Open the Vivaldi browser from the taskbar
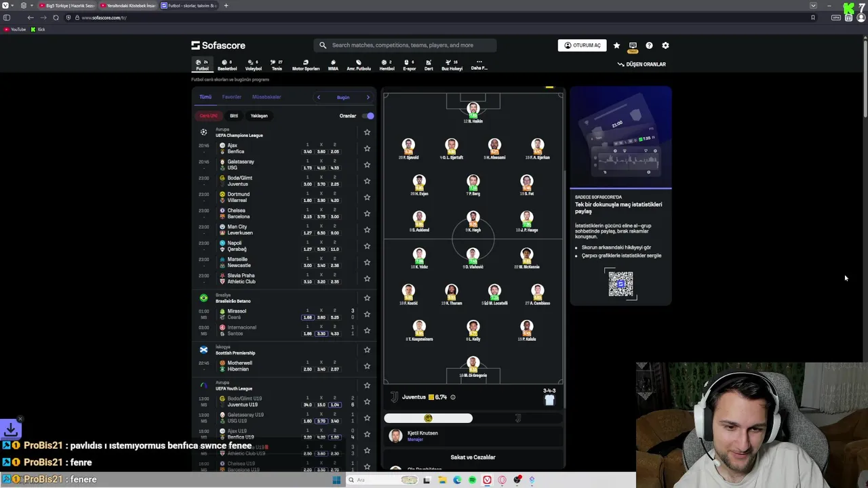This screenshot has height=488, width=868. 487,480
